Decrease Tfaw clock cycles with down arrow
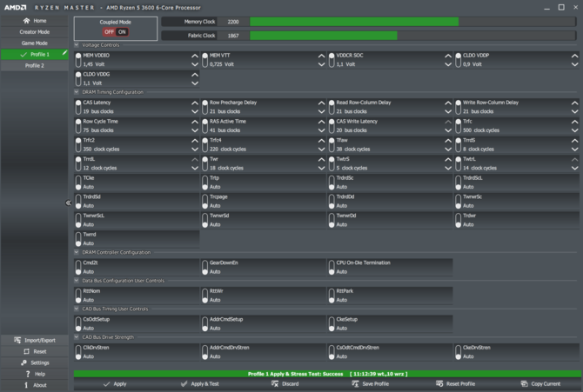The width and height of the screenshot is (583, 392). [448, 149]
